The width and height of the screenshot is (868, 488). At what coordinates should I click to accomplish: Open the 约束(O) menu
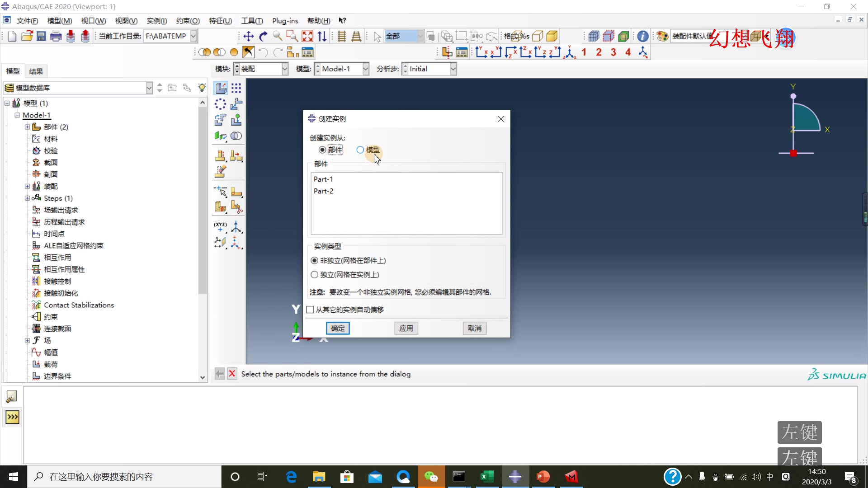[x=188, y=21]
